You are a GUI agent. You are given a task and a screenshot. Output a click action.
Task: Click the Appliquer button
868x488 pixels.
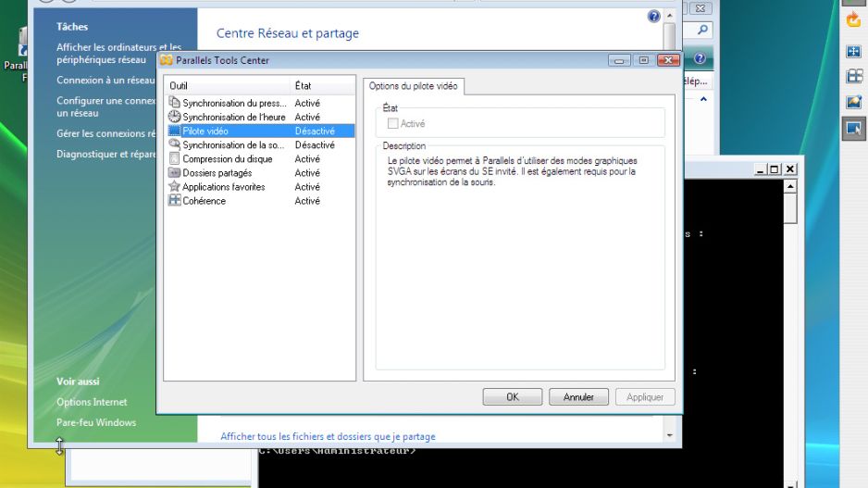click(x=645, y=396)
